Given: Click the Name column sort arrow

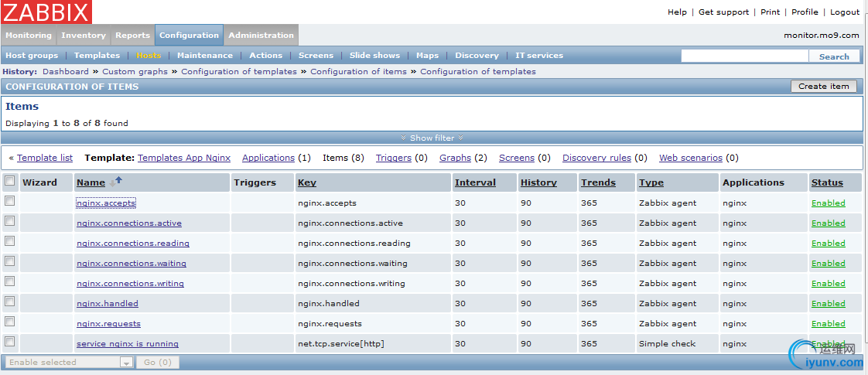Looking at the screenshot, I should tap(116, 182).
